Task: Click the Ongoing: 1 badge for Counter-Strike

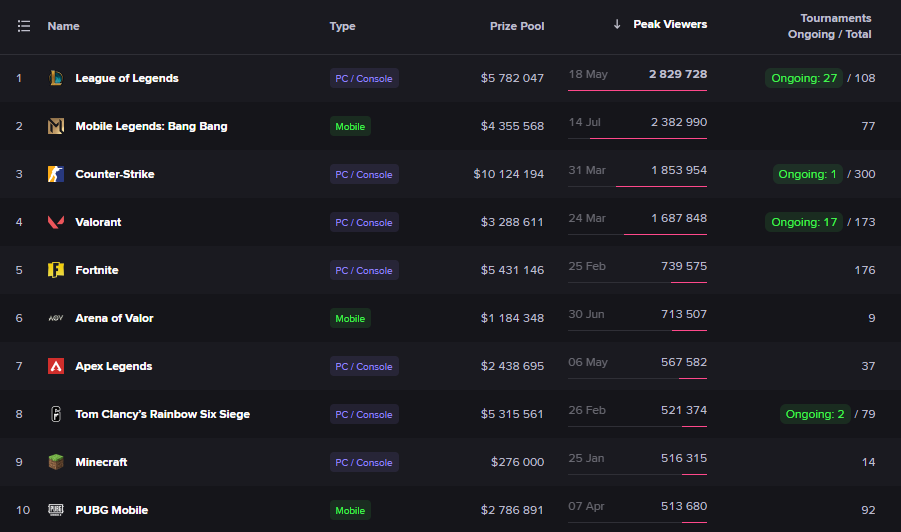Action: [x=807, y=174]
